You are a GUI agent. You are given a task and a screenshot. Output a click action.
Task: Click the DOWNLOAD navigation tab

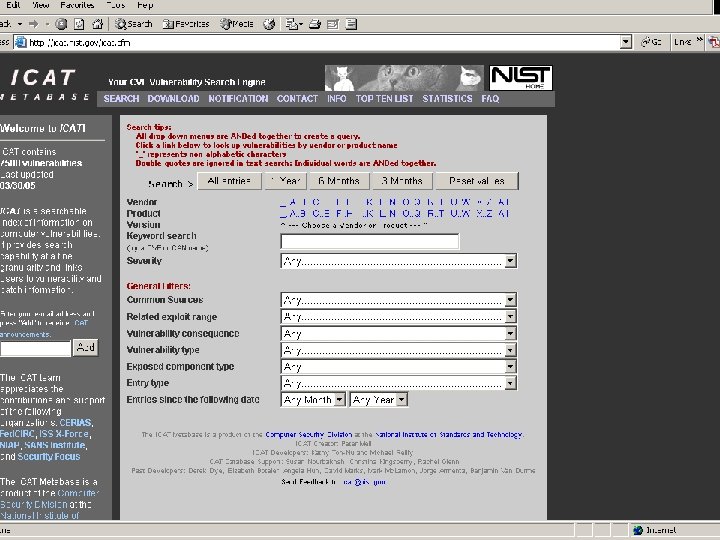point(174,98)
